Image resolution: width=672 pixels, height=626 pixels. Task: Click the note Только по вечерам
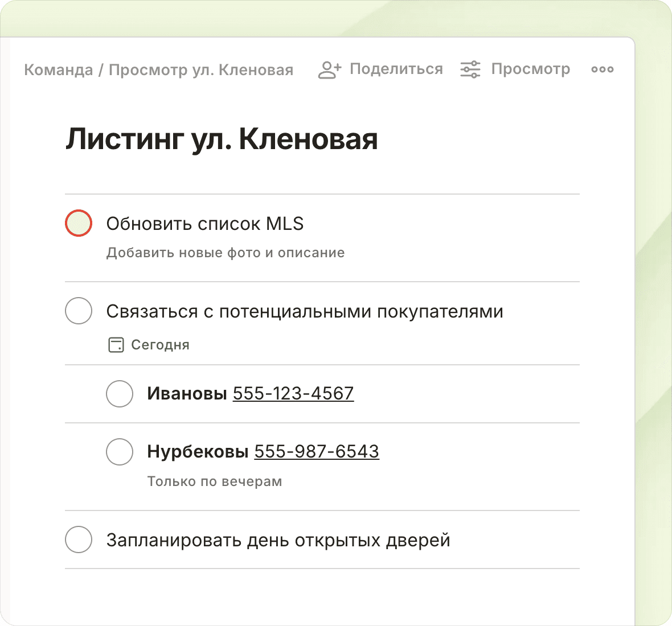click(215, 481)
